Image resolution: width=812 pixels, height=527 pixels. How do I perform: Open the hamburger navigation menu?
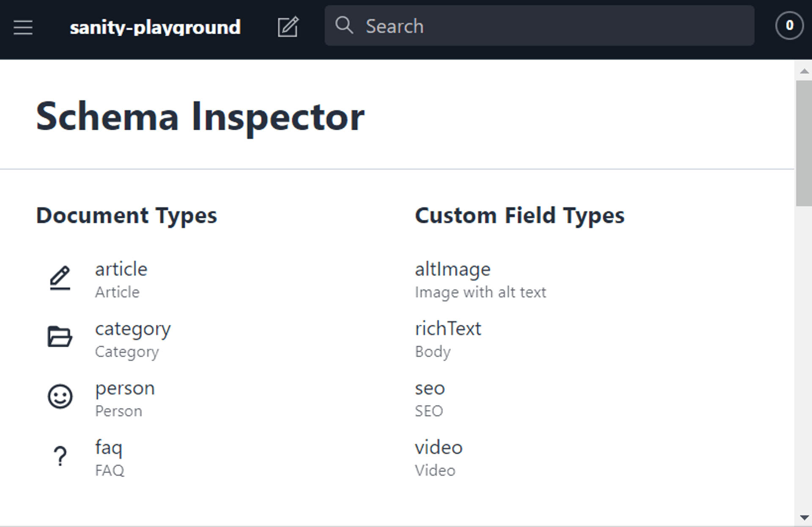tap(23, 27)
